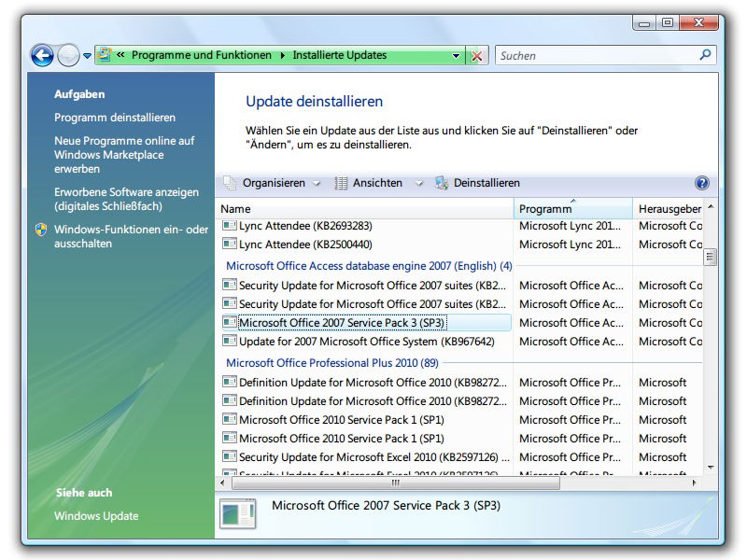Click the double-chevron in the address bar
The image size is (747, 560).
120,55
